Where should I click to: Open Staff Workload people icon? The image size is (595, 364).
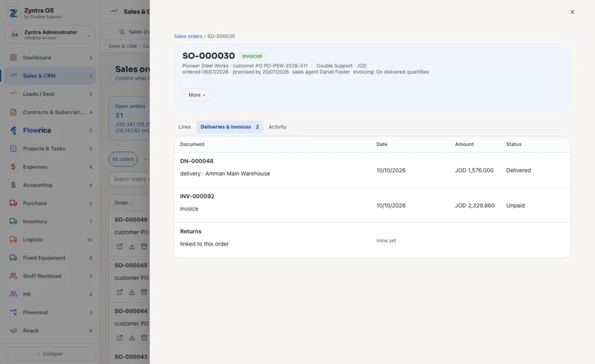[13, 275]
